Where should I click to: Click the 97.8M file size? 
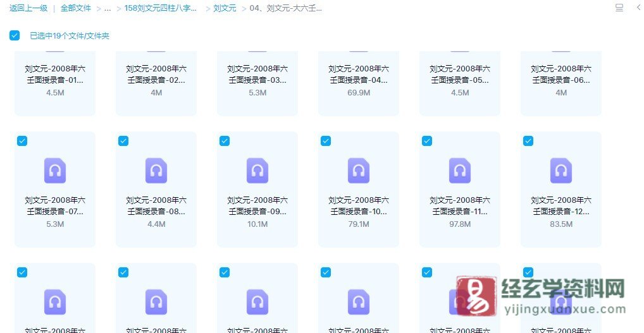click(460, 224)
